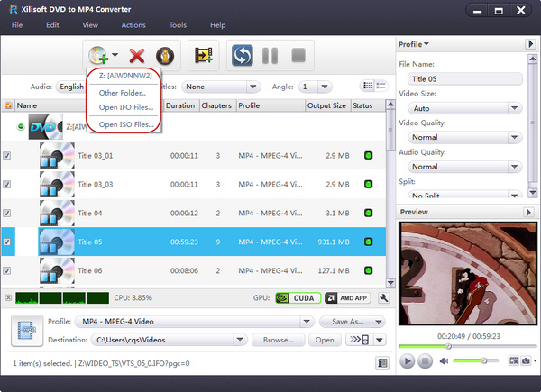This screenshot has height=392, width=541.
Task: Uncheck the Title 05 checkbox
Action: click(7, 242)
